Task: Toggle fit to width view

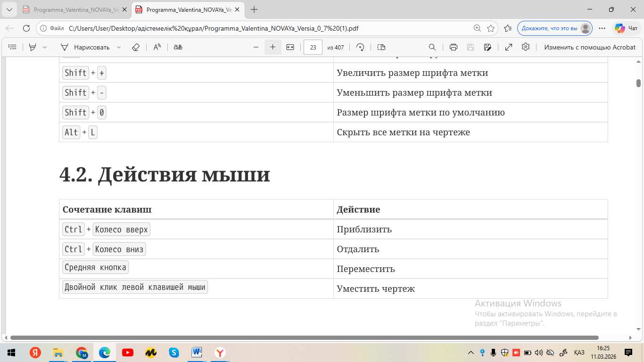Action: [x=290, y=47]
